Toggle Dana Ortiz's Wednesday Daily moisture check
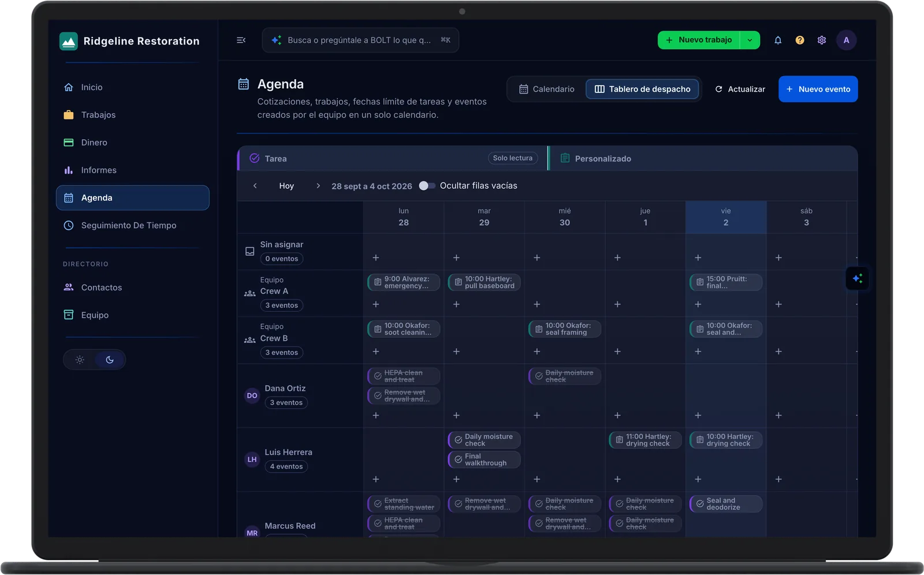 point(539,376)
